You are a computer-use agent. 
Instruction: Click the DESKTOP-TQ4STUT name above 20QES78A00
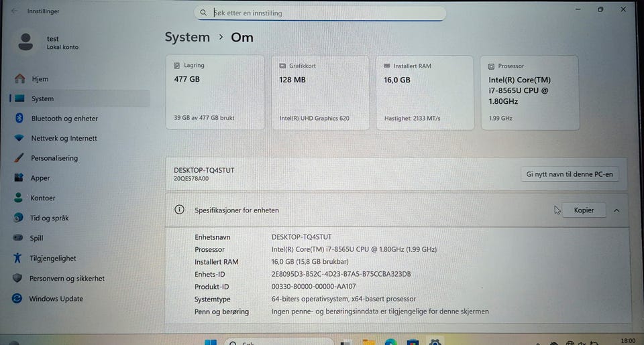204,170
